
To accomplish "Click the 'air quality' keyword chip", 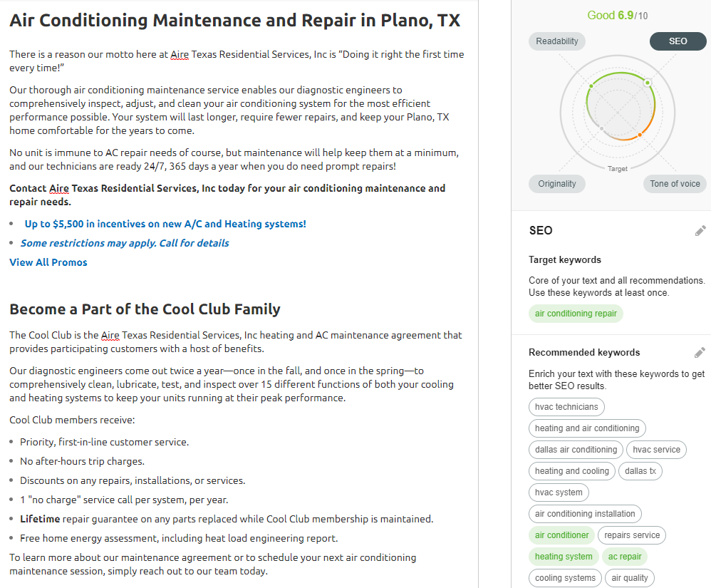I will click(630, 578).
